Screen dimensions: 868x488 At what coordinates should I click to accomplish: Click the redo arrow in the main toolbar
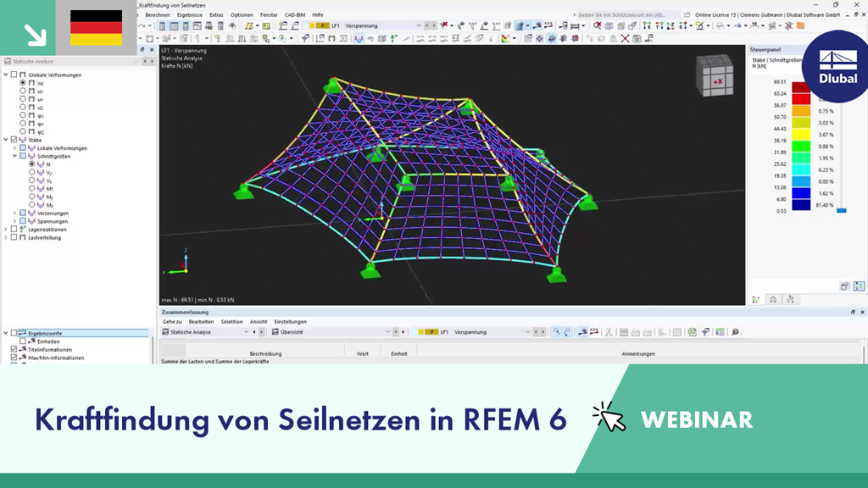point(142,25)
